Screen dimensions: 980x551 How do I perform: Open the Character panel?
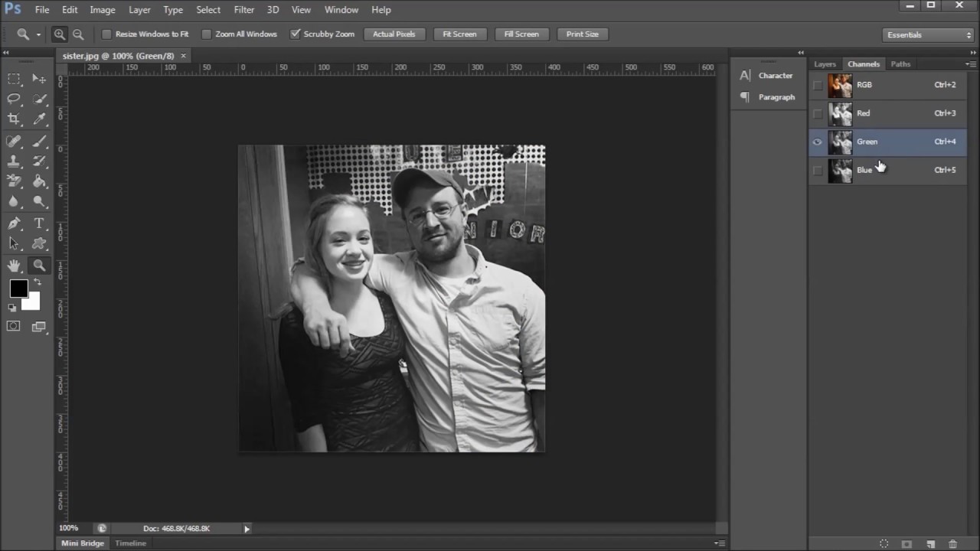766,76
